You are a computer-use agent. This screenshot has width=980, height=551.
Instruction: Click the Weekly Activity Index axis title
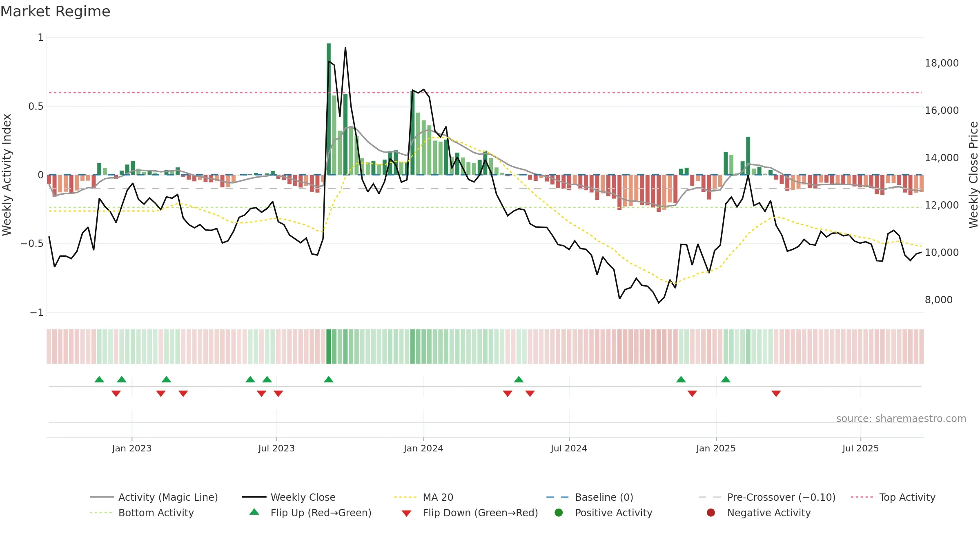click(7, 175)
